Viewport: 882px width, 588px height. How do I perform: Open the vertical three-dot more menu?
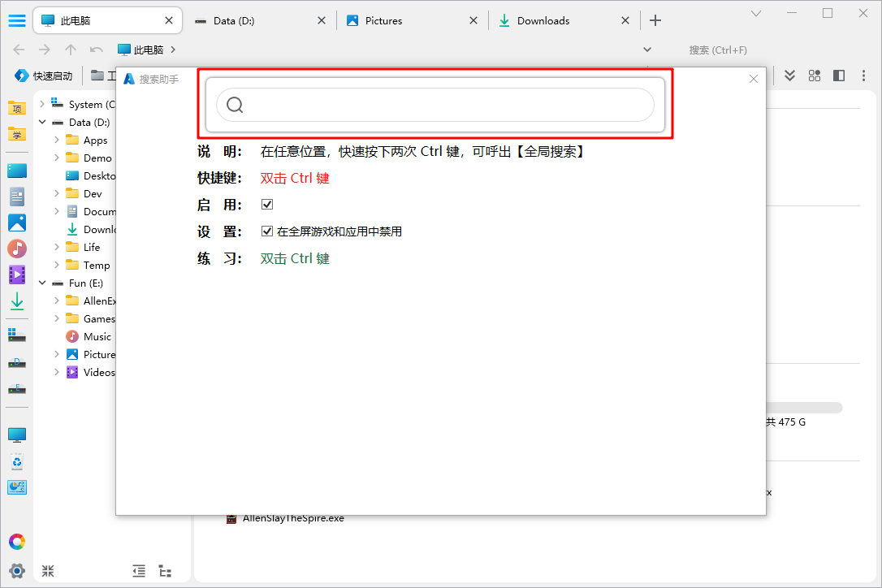(x=862, y=76)
